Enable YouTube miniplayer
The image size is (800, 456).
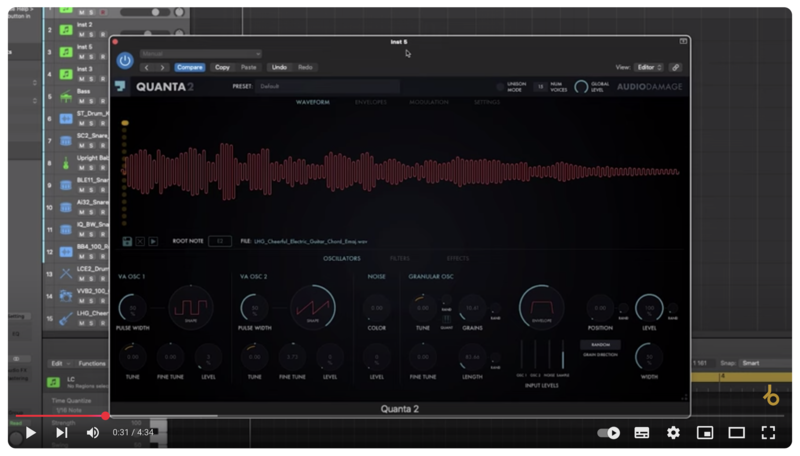[705, 433]
